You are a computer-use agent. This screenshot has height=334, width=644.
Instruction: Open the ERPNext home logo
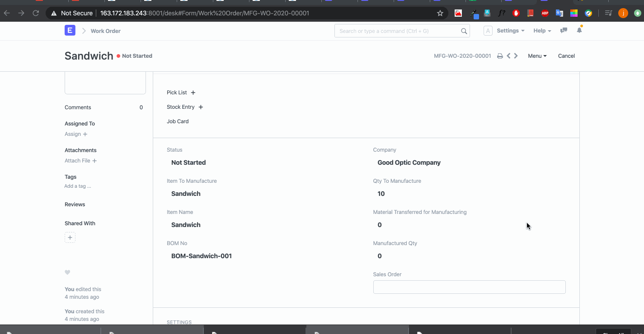click(x=70, y=31)
